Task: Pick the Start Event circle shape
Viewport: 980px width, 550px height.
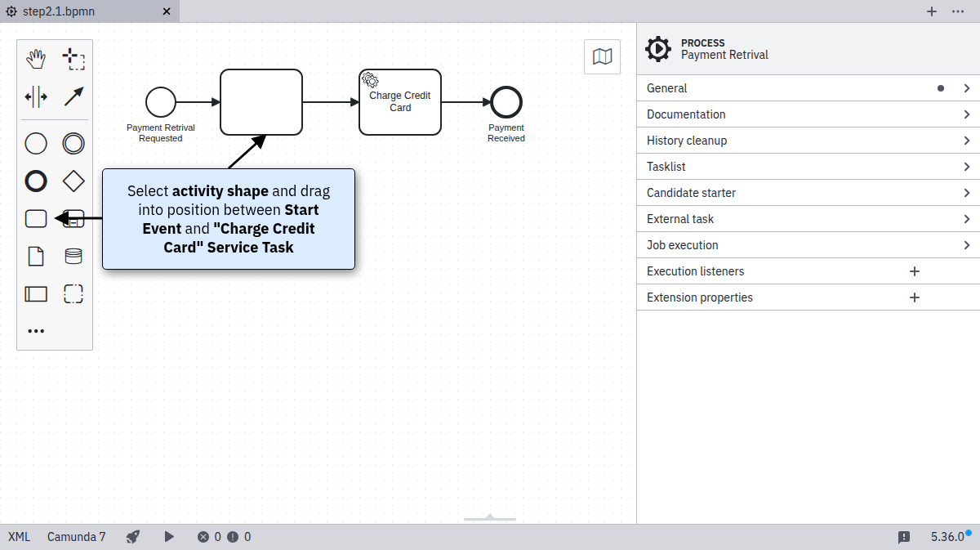Action: (x=36, y=144)
